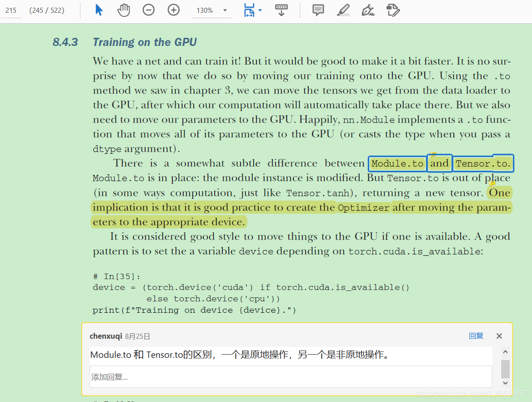Viewport: 532px width, 402px height.
Task: Zoom in with the plus icon
Action: click(x=173, y=10)
